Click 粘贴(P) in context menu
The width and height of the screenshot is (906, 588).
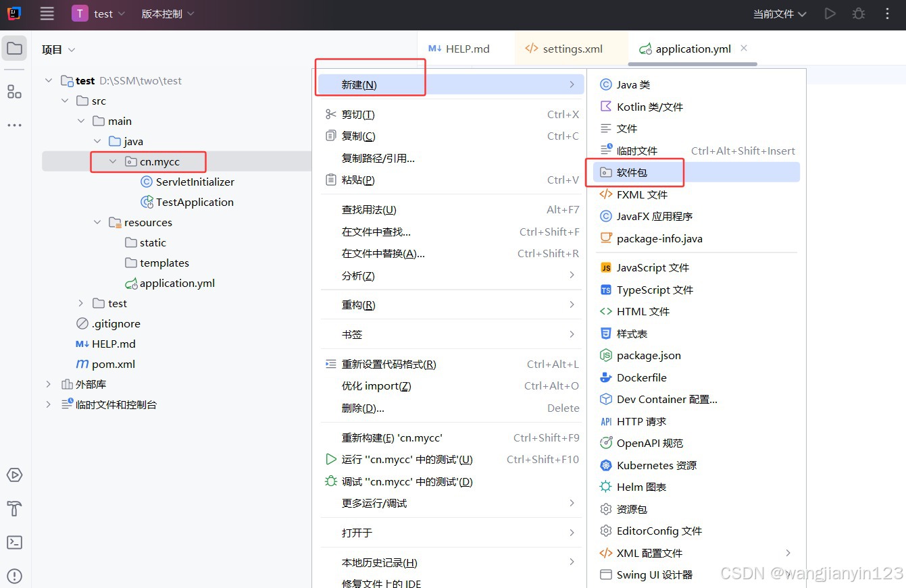[x=452, y=180]
